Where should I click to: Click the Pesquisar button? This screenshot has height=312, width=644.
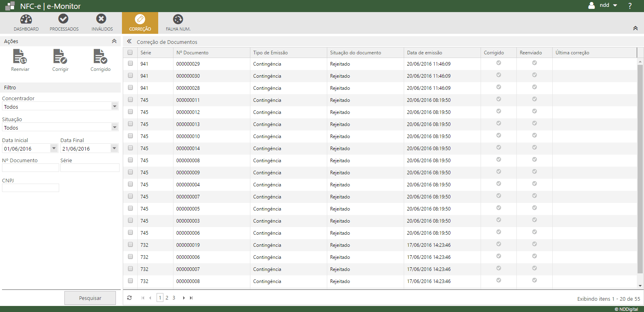[90, 298]
